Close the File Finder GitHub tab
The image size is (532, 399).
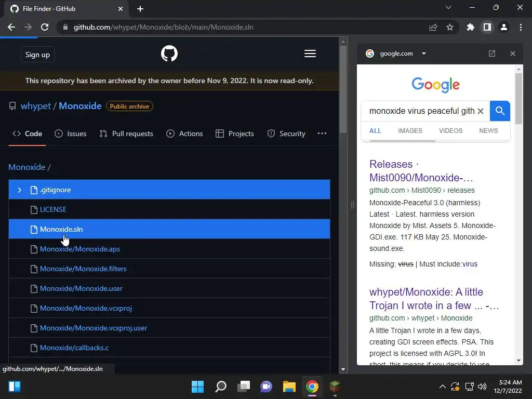tap(121, 9)
